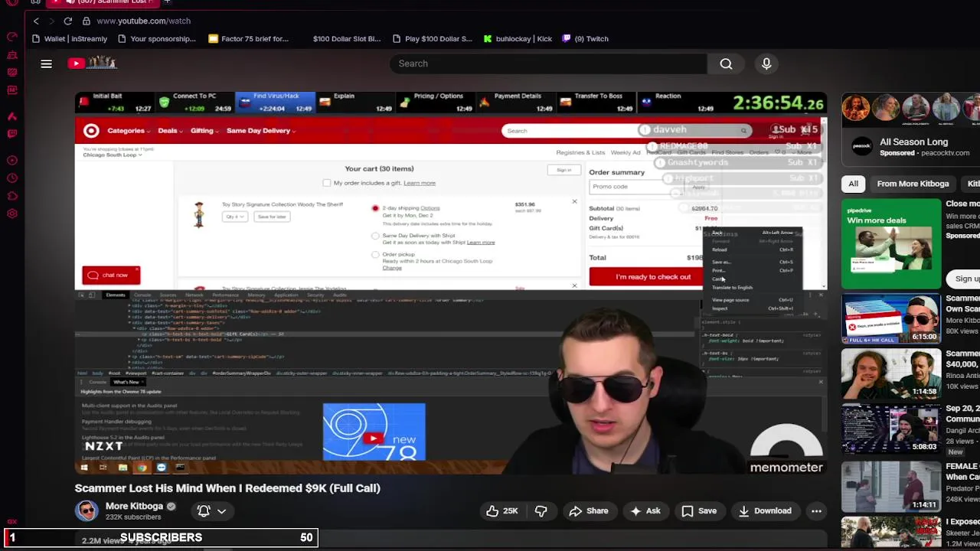Open Factor 75 brief bookmark
980x551 pixels.
point(248,38)
